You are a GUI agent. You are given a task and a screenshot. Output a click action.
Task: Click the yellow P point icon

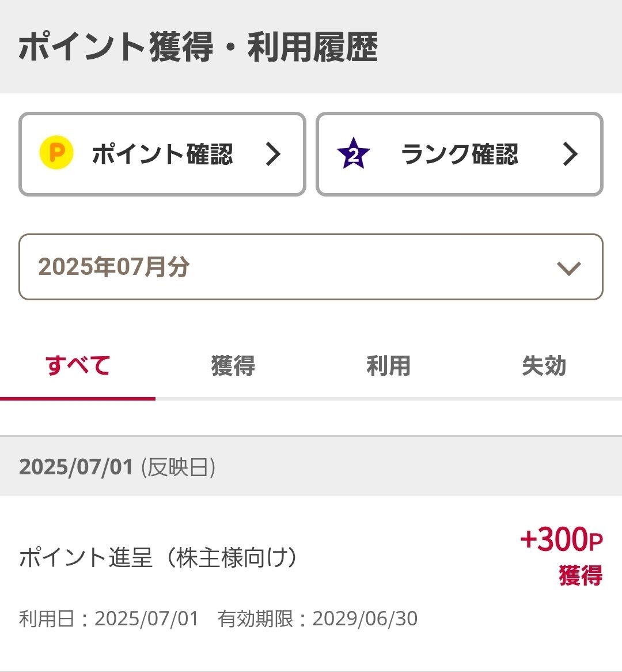click(56, 153)
